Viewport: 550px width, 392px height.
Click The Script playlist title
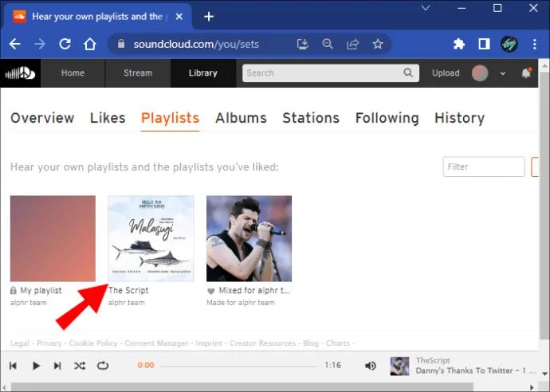click(x=128, y=290)
